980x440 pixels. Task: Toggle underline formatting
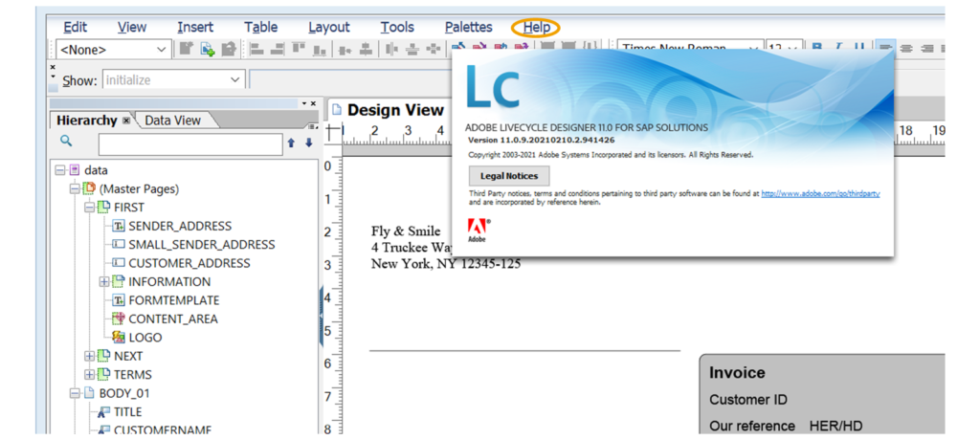[x=859, y=48]
